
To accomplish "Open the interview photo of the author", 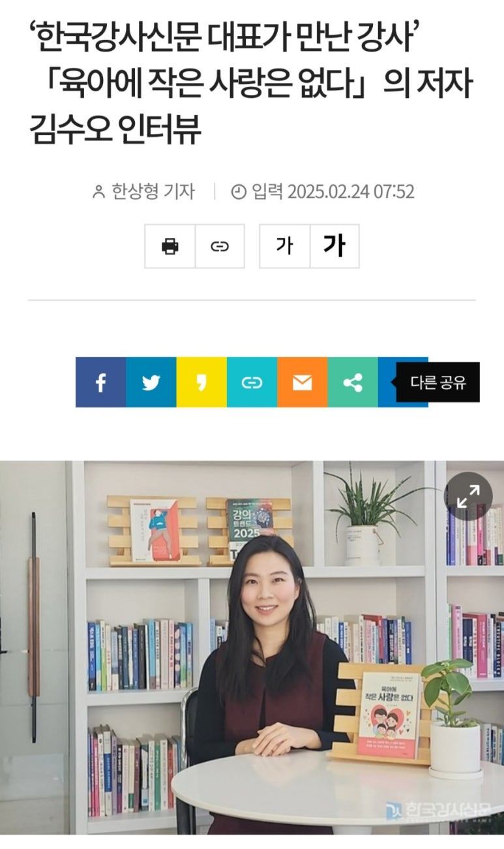I will pyautogui.click(x=252, y=647).
